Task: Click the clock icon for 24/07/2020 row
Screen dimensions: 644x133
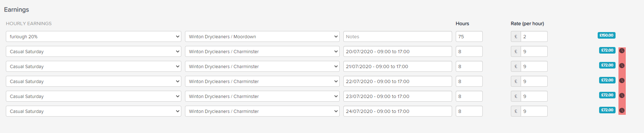Action: 622,110
